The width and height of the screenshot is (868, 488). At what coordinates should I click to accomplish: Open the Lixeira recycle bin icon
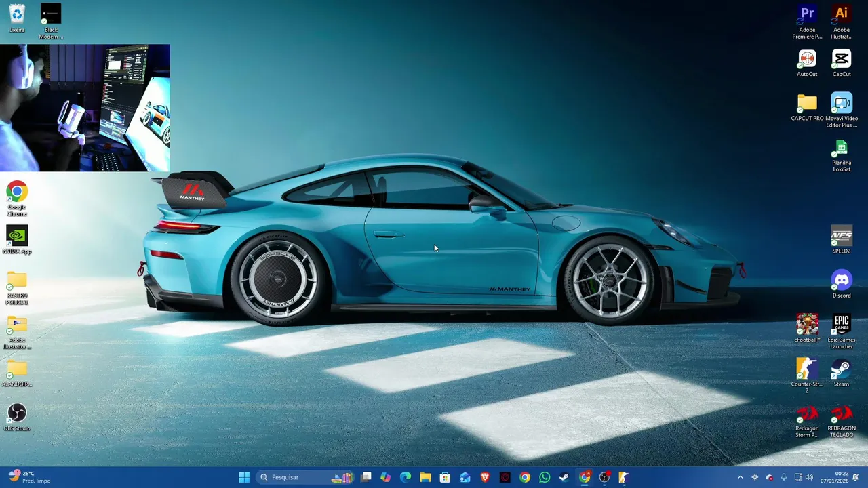click(x=17, y=18)
